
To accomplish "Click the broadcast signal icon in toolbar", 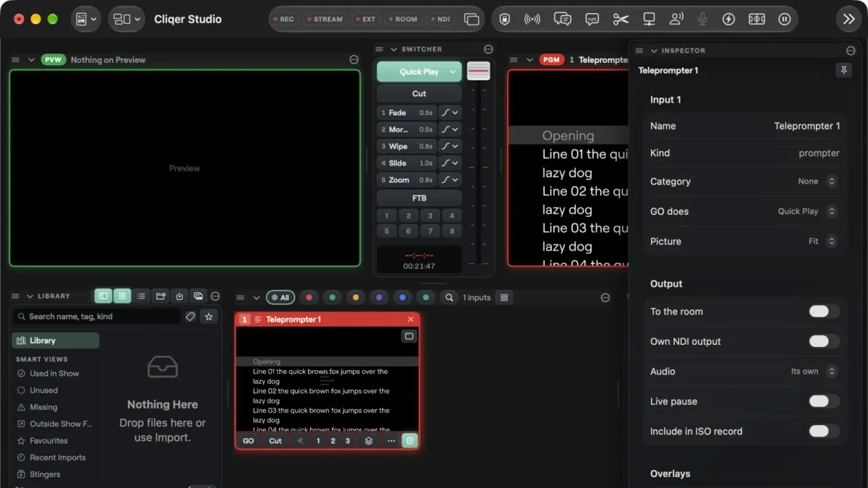I will tap(532, 20).
